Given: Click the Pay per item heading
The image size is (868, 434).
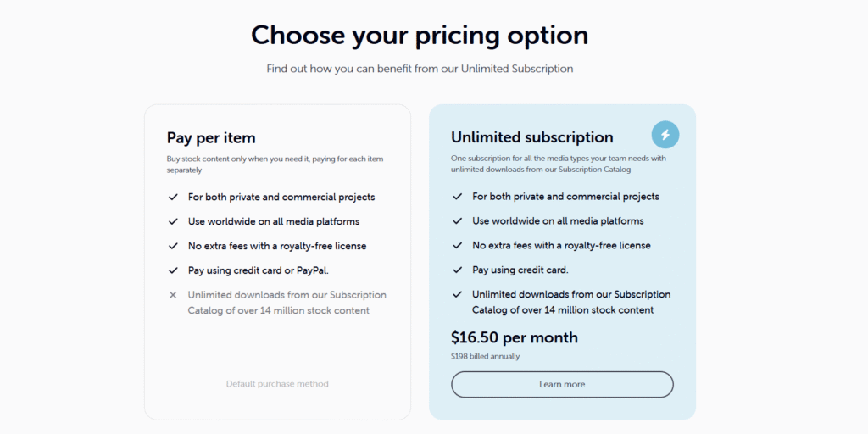Looking at the screenshot, I should (x=211, y=137).
